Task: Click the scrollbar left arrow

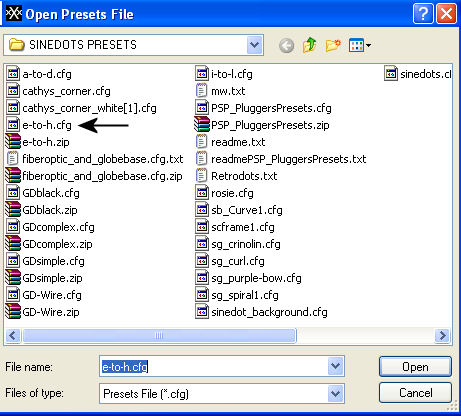Action: click(x=13, y=335)
